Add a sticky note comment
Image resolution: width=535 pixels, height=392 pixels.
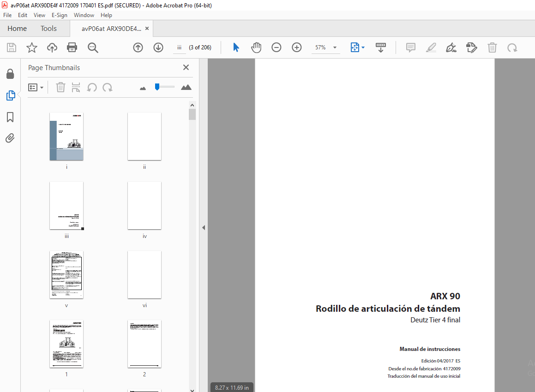tap(411, 48)
